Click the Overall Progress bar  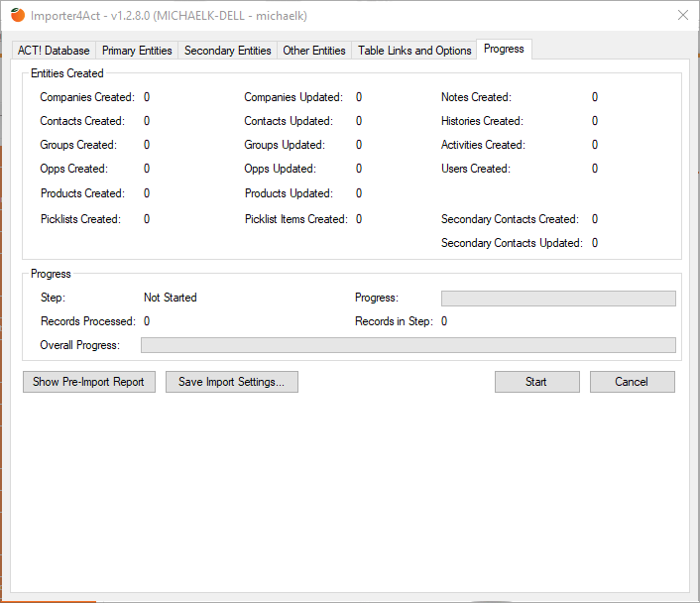click(408, 345)
